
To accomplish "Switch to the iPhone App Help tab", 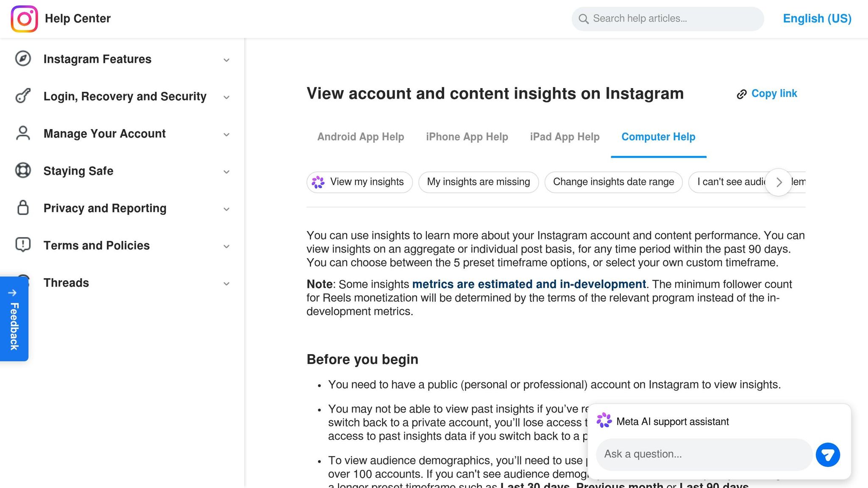I will 467,137.
